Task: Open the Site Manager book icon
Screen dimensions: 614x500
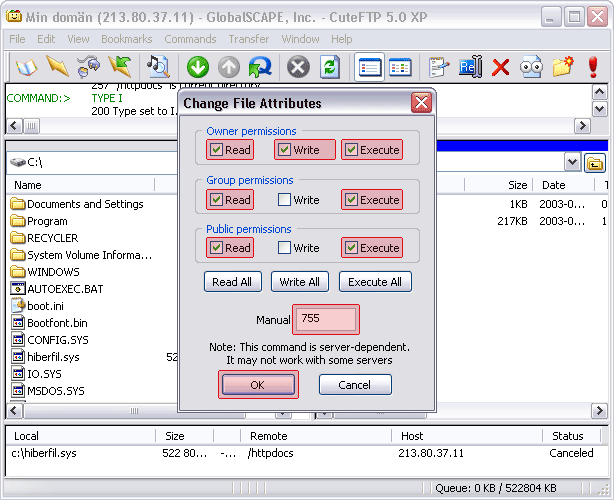Action: coord(25,67)
